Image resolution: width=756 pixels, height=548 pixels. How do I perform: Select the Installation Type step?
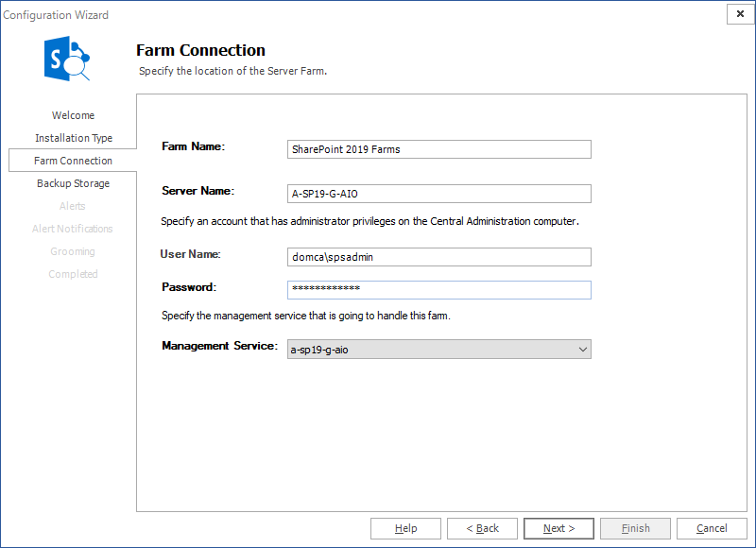(x=73, y=138)
